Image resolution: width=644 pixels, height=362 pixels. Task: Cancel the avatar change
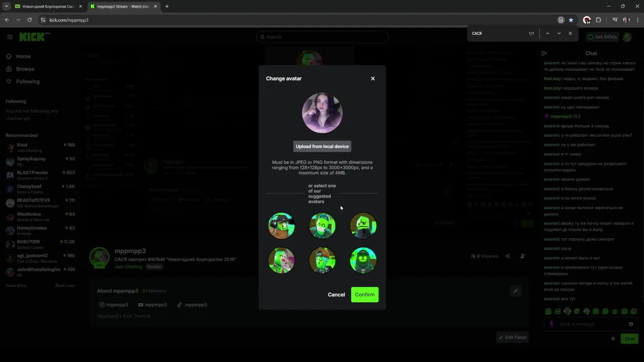pos(336,295)
